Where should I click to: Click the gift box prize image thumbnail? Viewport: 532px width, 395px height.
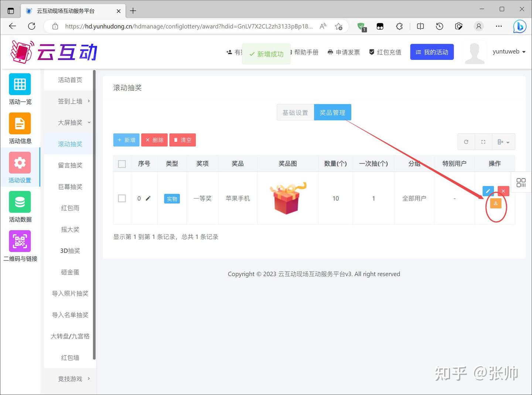coord(287,198)
